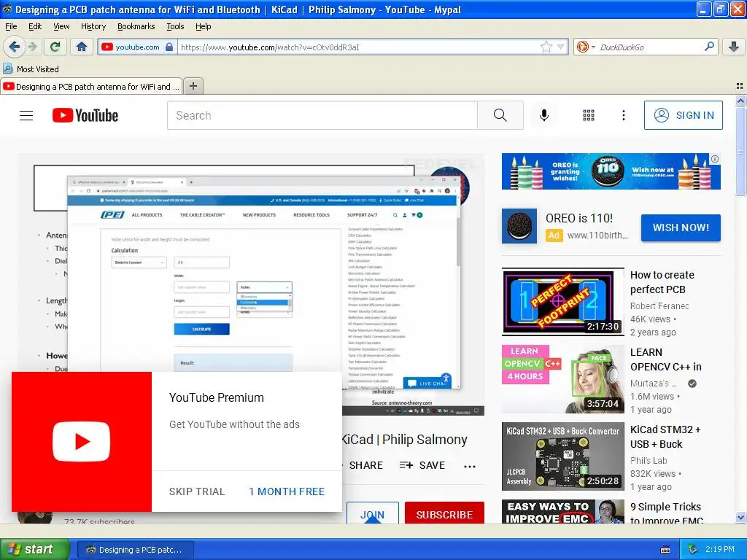This screenshot has height=560, width=747.
Task: Click the JOIN button
Action: [x=372, y=514]
